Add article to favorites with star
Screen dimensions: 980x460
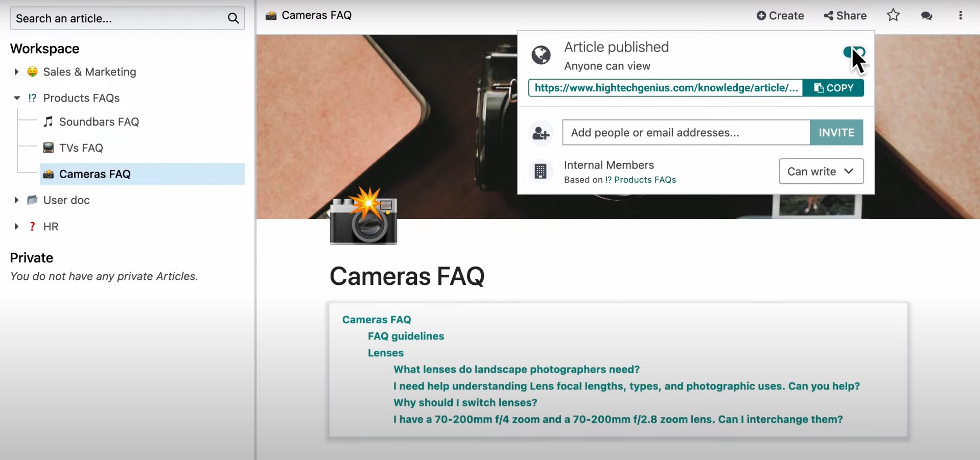click(x=893, y=15)
